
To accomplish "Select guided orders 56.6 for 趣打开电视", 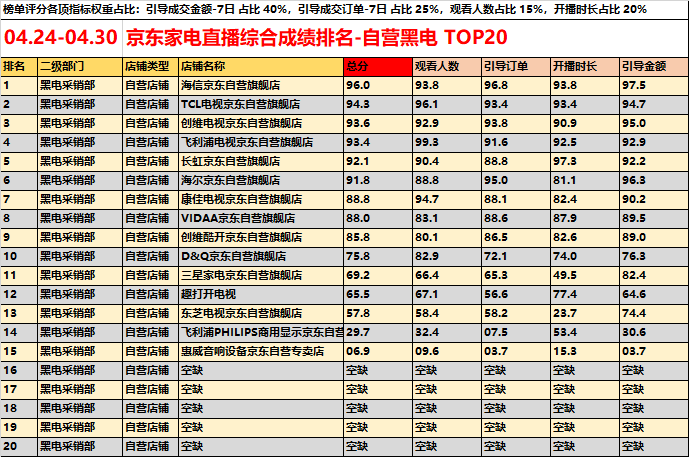I will click(x=516, y=294).
